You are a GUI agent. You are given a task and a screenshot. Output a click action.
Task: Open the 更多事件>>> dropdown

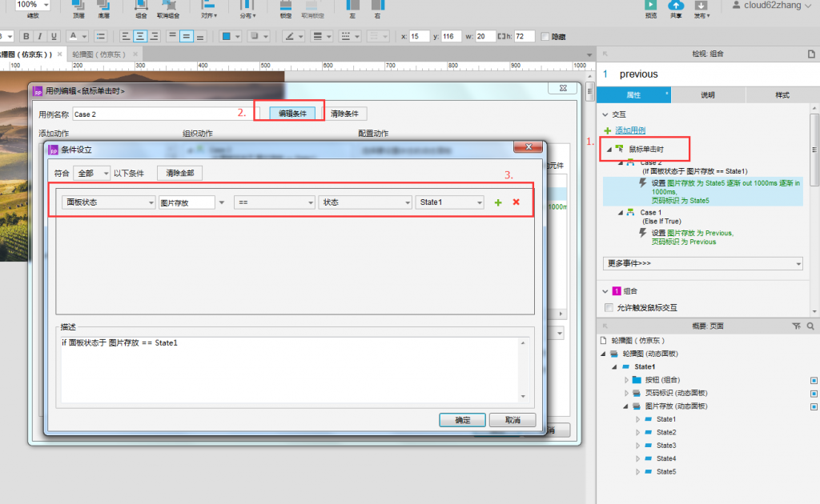coord(702,263)
